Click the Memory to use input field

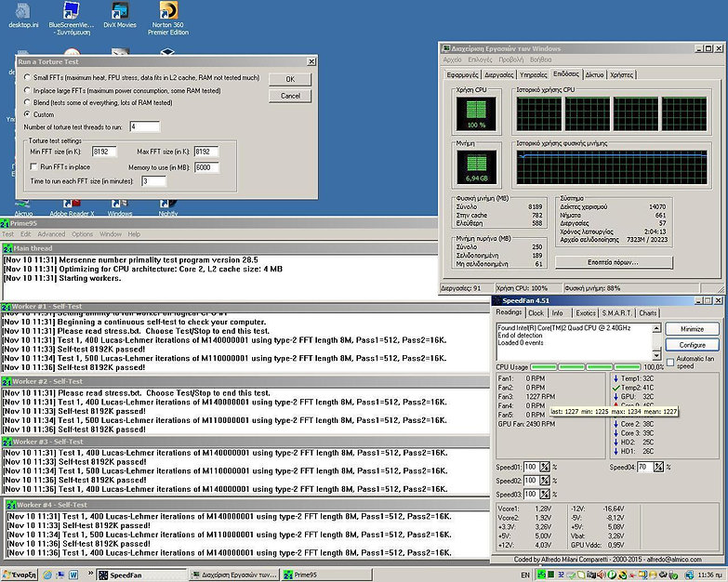[205, 167]
